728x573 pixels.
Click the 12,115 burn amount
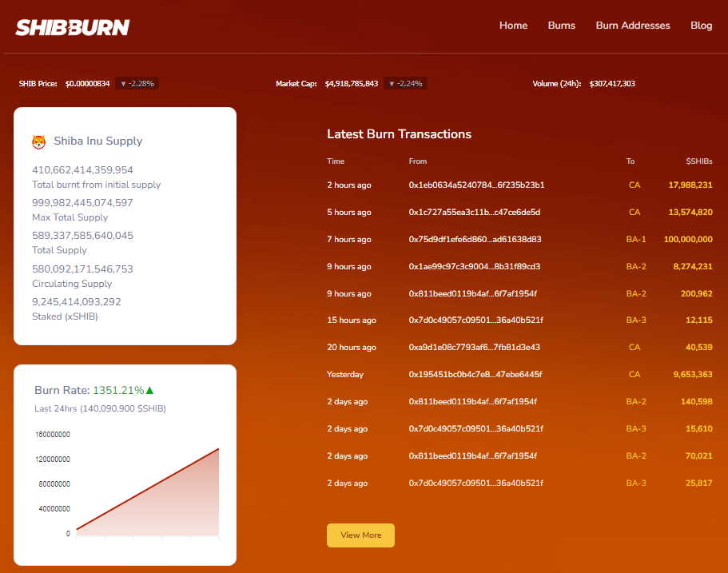[698, 320]
